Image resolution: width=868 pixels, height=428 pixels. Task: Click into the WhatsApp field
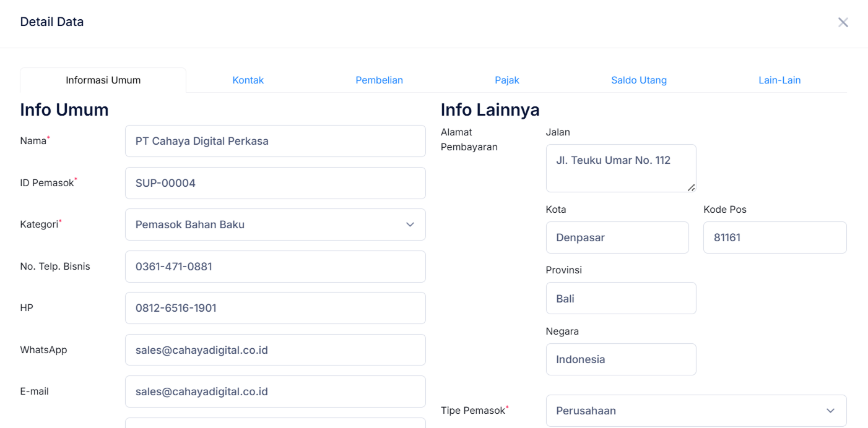[275, 350]
